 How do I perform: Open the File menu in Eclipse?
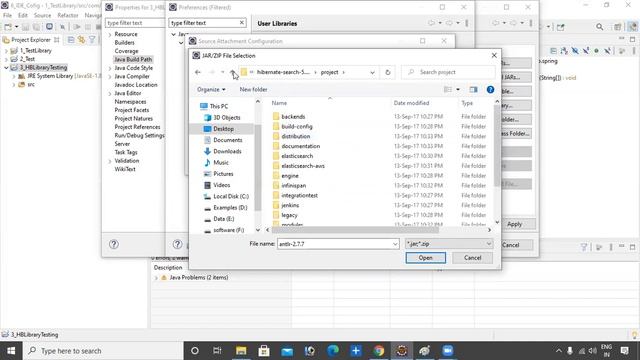click(x=7, y=16)
